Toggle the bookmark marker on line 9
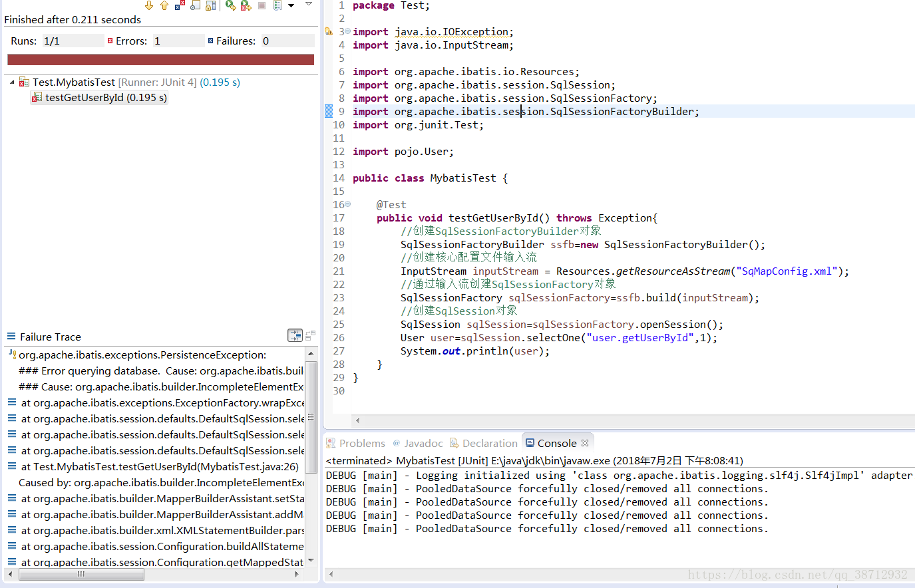This screenshot has width=915, height=588. click(329, 111)
